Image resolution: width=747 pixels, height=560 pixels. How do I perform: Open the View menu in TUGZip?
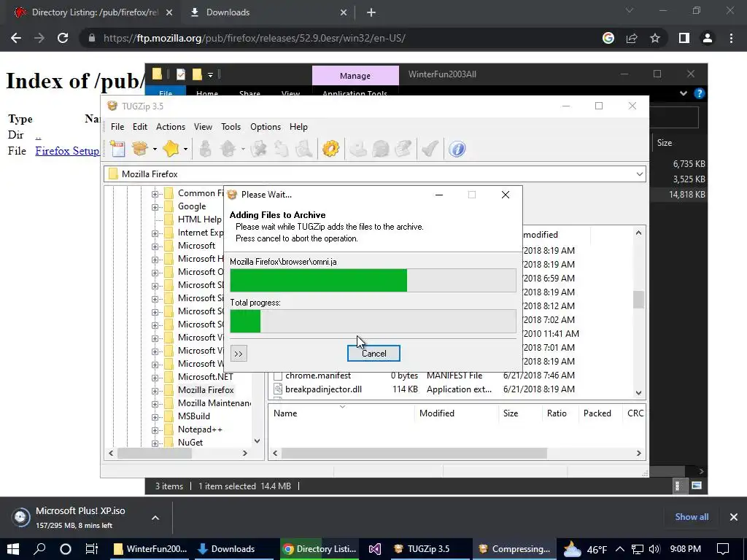click(x=203, y=127)
